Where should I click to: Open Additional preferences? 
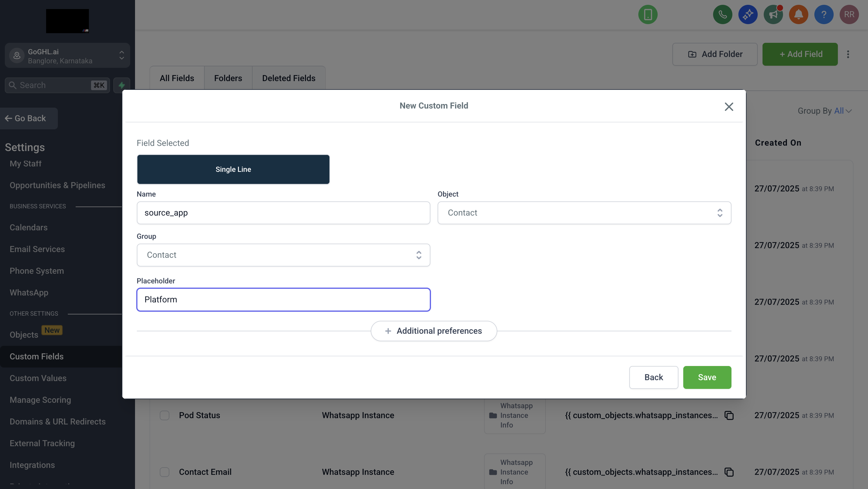click(x=434, y=331)
